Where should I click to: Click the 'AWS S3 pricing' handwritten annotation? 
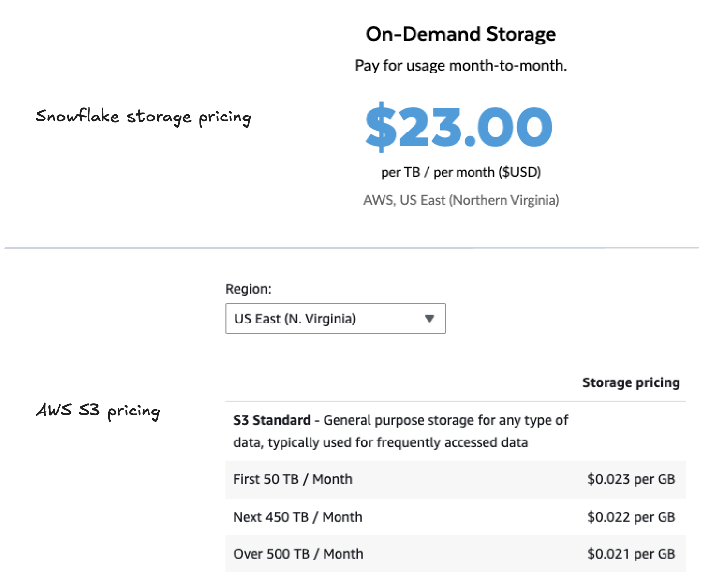pyautogui.click(x=98, y=411)
